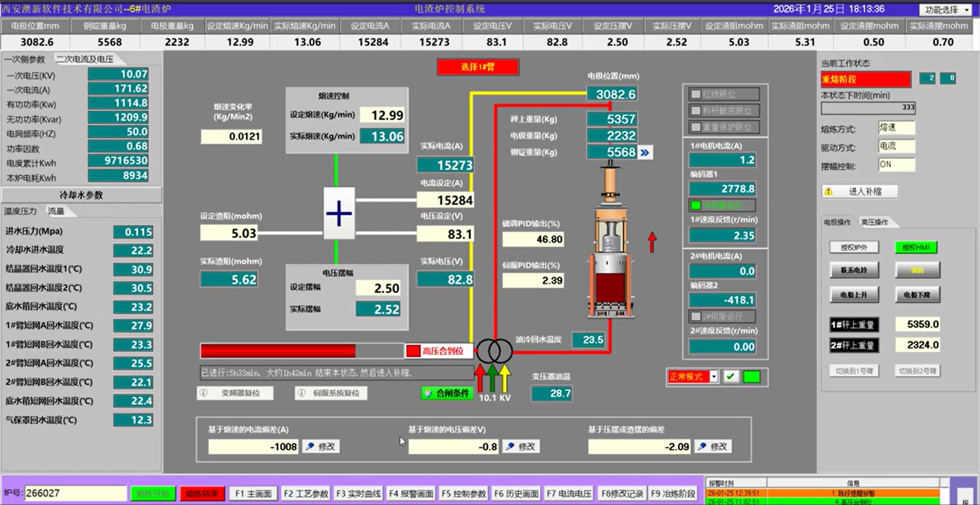Click the red melting progress bar
Screen dimensions: 980x505
(278, 351)
